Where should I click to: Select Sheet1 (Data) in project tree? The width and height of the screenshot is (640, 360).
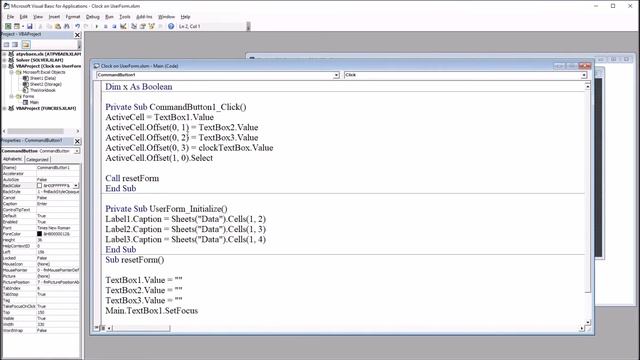click(x=42, y=78)
